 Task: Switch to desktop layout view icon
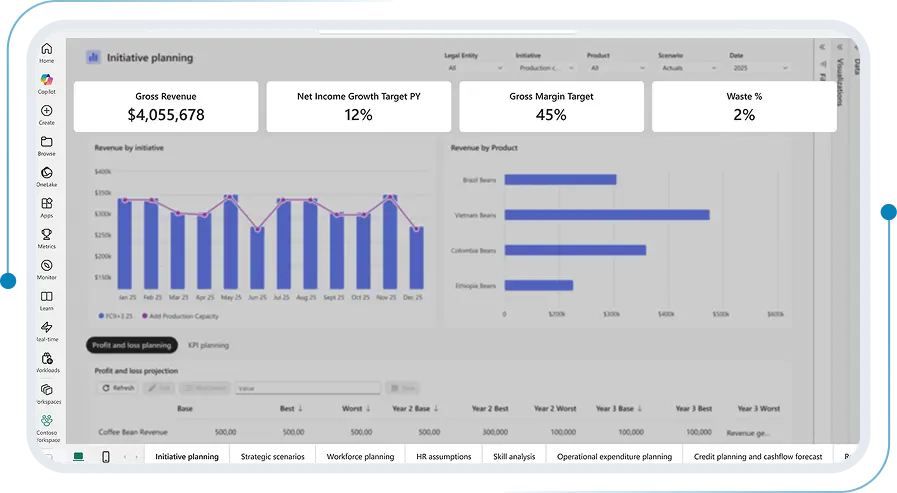point(78,456)
